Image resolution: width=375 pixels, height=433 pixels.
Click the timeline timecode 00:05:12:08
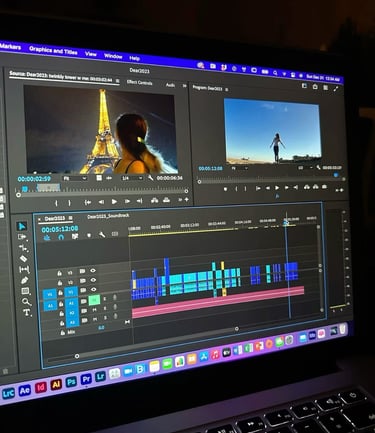pos(60,229)
